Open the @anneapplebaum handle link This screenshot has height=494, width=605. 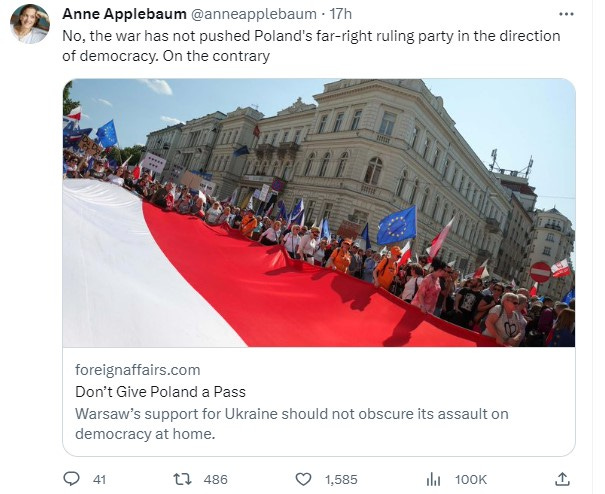[253, 14]
